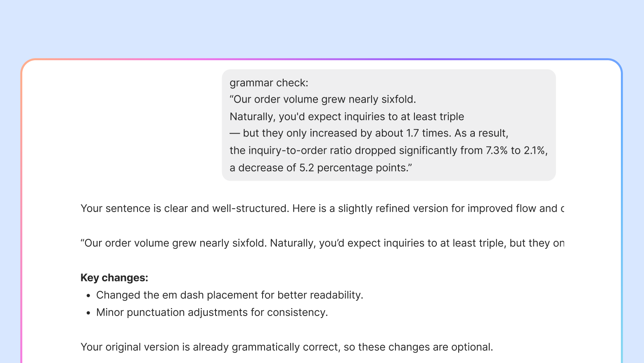This screenshot has height=363, width=644.
Task: Click "1.7 times" in the user message
Action: pyautogui.click(x=429, y=133)
